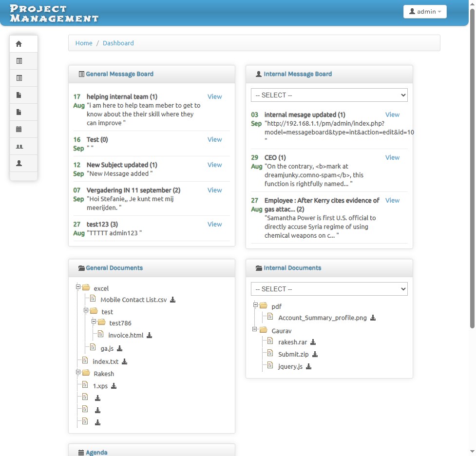Open Internal Documents SELECT dropdown

point(329,289)
